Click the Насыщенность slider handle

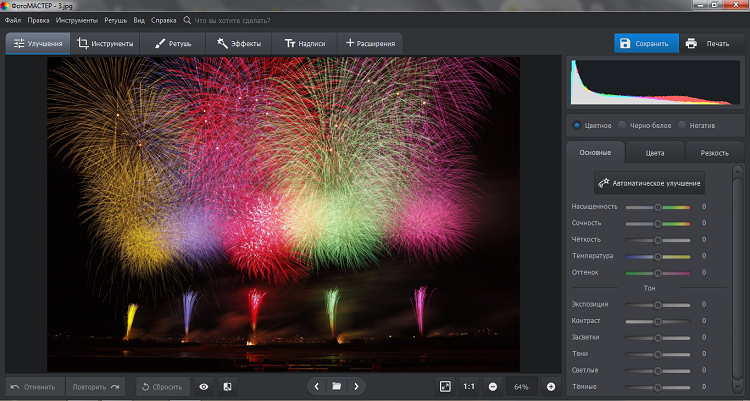[658, 207]
